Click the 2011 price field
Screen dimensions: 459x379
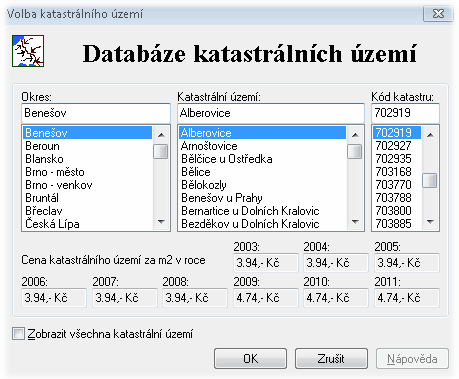click(x=407, y=298)
